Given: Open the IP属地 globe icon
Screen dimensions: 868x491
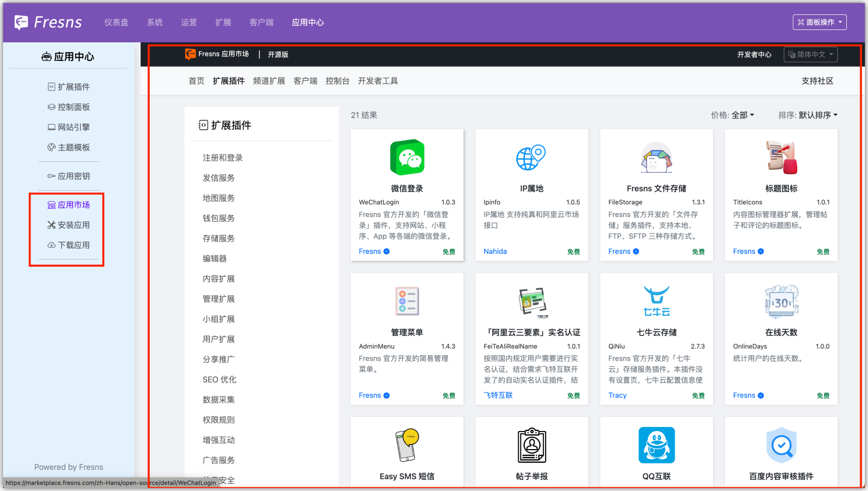Looking at the screenshot, I should pyautogui.click(x=531, y=158).
